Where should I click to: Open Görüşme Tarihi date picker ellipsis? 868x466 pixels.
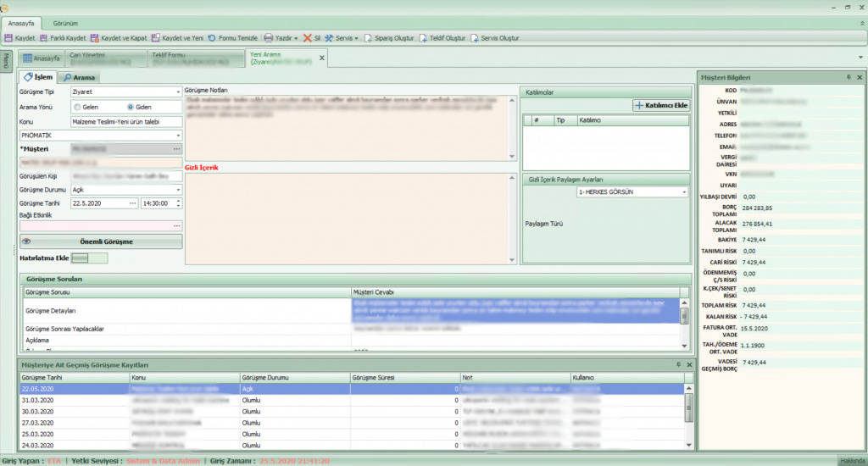click(133, 203)
